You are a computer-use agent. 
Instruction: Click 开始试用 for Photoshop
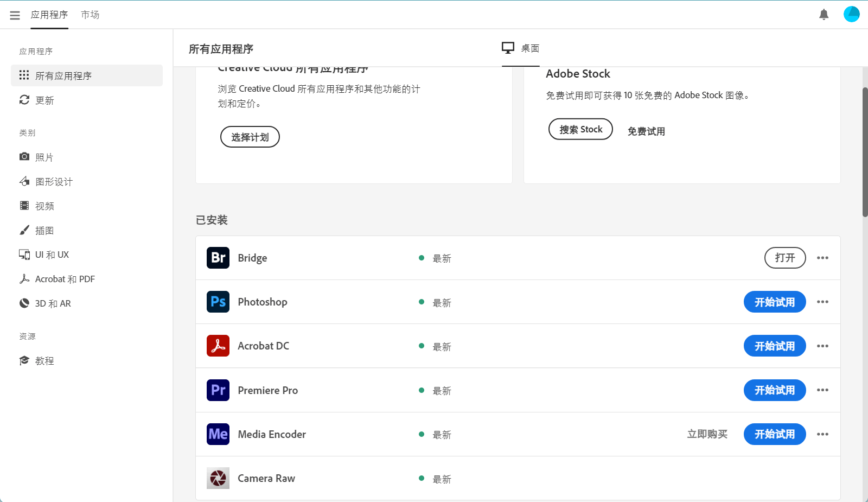tap(775, 302)
